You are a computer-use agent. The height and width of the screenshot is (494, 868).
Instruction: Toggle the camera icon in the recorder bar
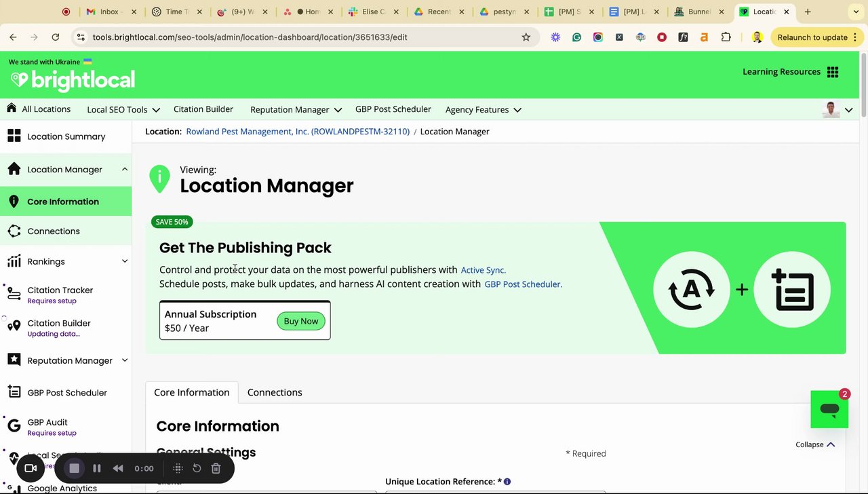(31, 468)
